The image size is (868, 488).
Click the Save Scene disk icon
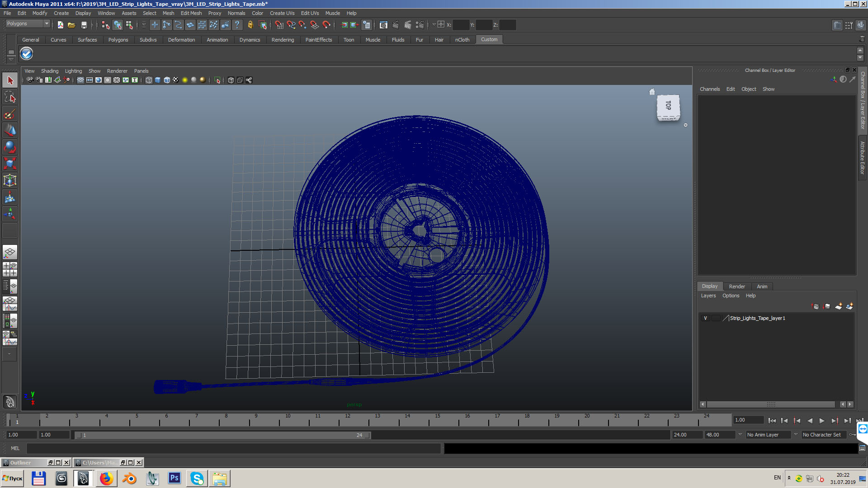[84, 25]
